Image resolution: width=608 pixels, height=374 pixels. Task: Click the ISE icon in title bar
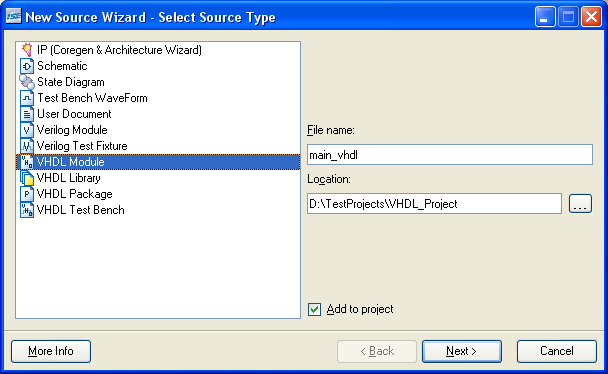click(14, 17)
